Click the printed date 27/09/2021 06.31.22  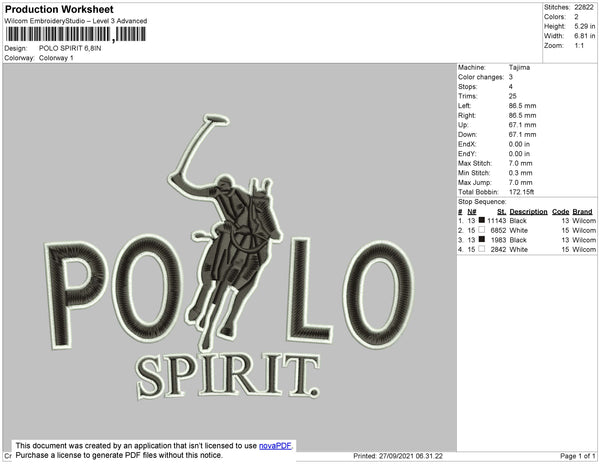(411, 456)
